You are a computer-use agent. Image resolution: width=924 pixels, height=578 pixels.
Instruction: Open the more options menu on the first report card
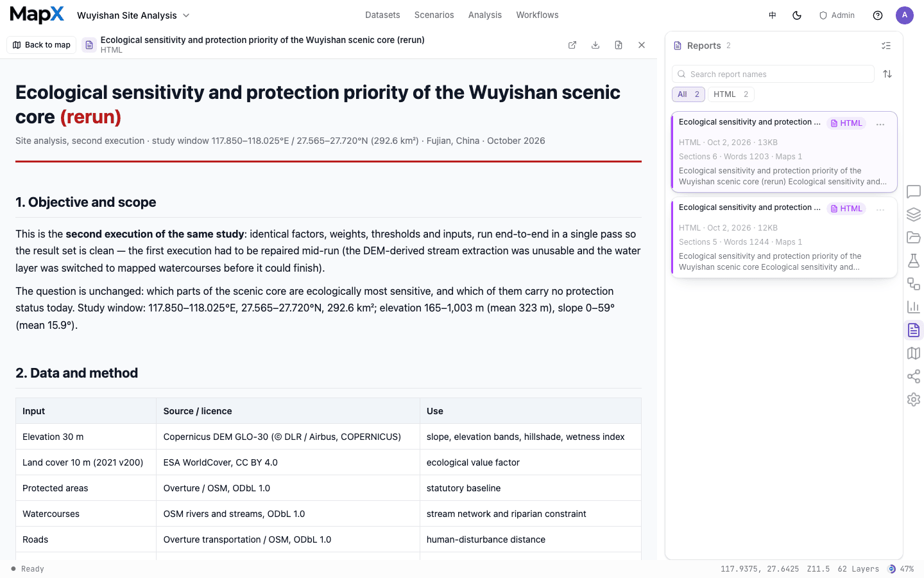click(880, 124)
